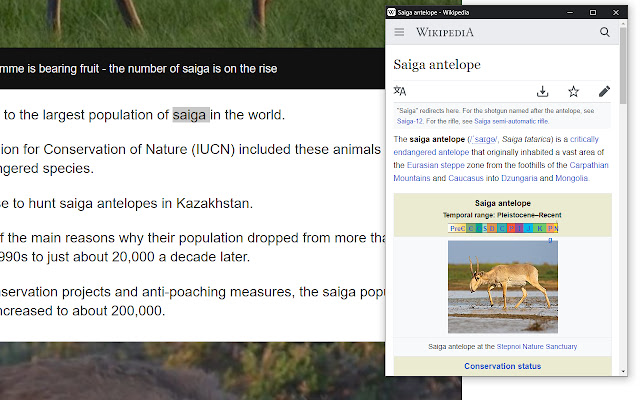Click the Wikipedia favicon in the title bar
640x400 pixels.
tap(391, 12)
